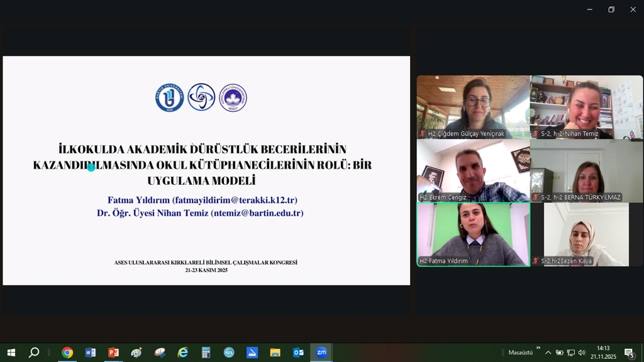Open the notification center with 5 alerts
This screenshot has width=644, height=362.
(x=628, y=353)
